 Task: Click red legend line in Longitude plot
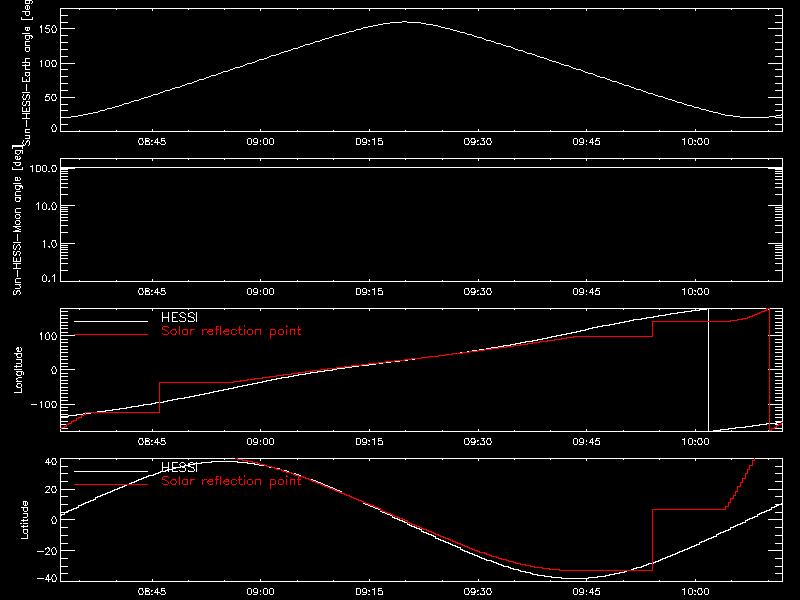[x=111, y=335]
